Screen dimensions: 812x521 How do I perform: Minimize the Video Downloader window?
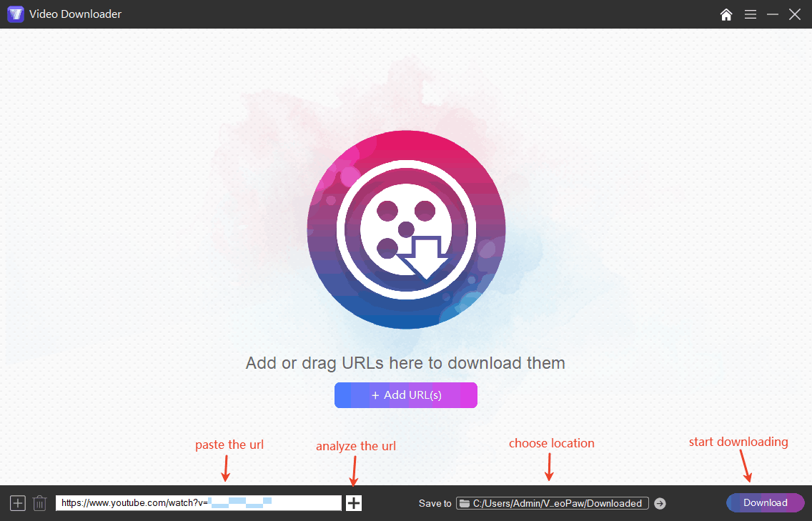click(x=773, y=14)
